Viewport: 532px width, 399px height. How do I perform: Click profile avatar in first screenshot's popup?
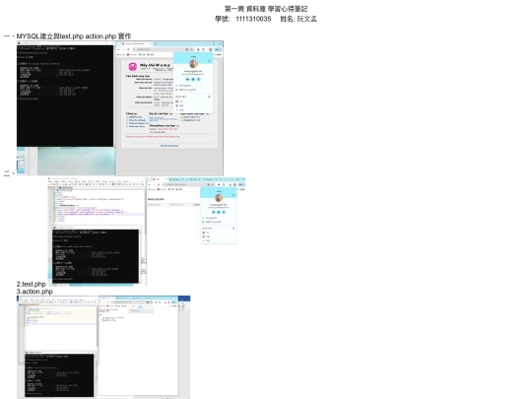click(193, 63)
